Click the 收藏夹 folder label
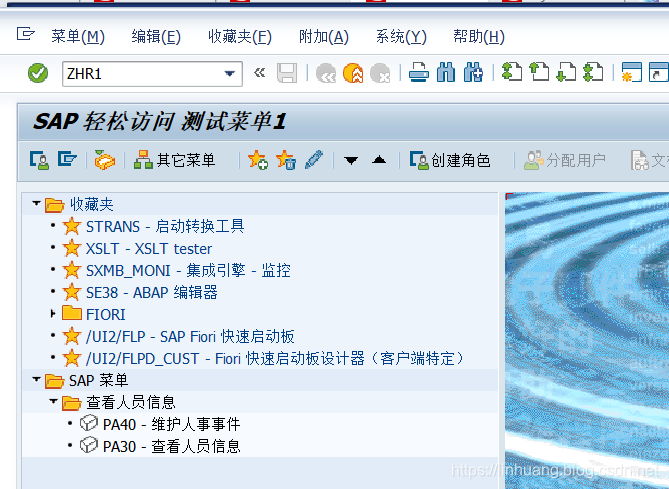Screen dimensions: 669x489 tap(92, 204)
